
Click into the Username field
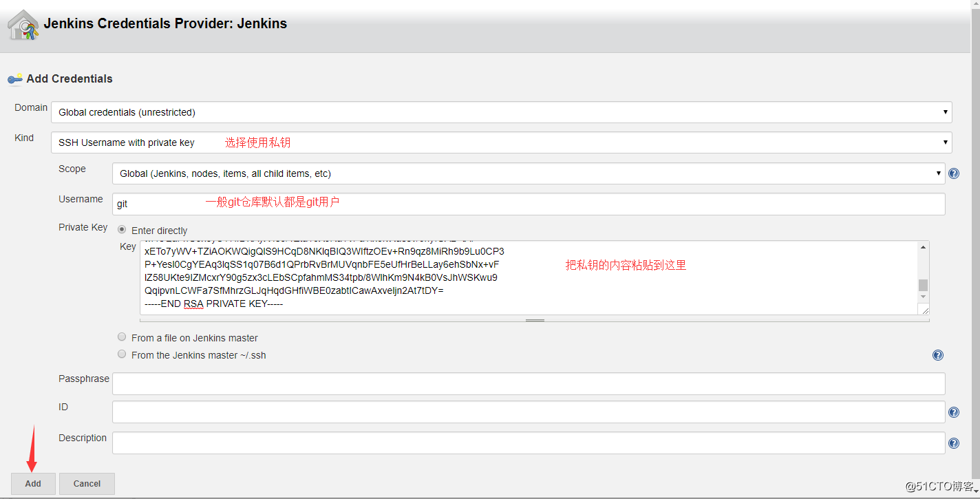pyautogui.click(x=529, y=204)
